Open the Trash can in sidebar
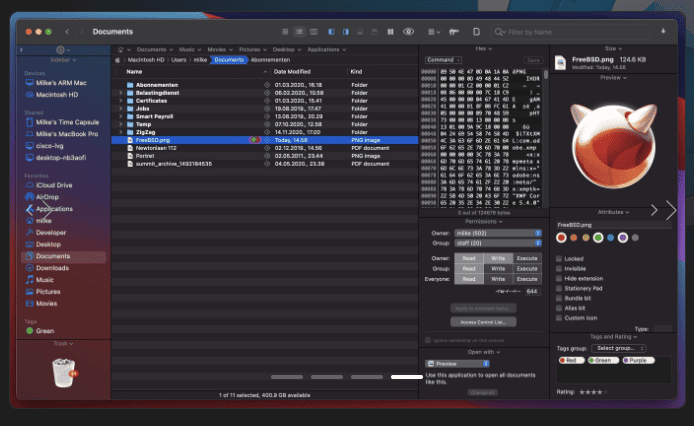694x426 pixels. click(x=64, y=373)
